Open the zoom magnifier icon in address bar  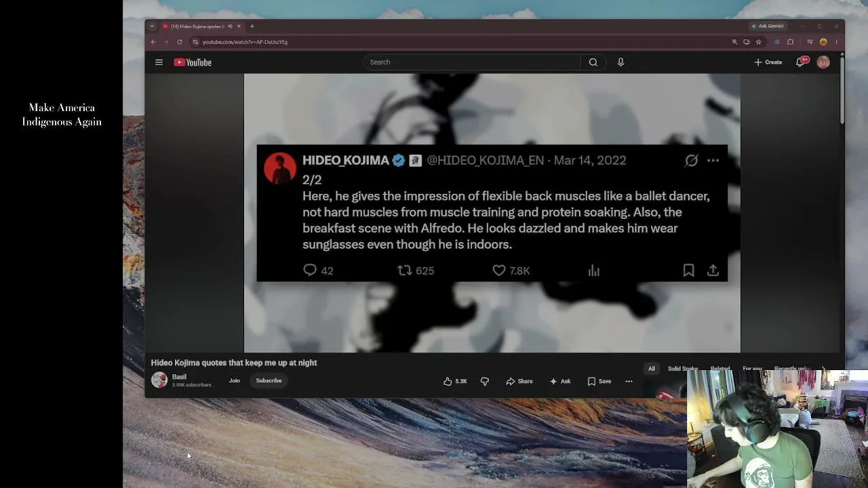coord(734,42)
